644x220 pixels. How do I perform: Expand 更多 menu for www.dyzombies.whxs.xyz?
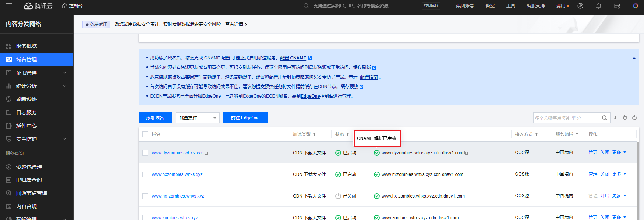(619, 152)
